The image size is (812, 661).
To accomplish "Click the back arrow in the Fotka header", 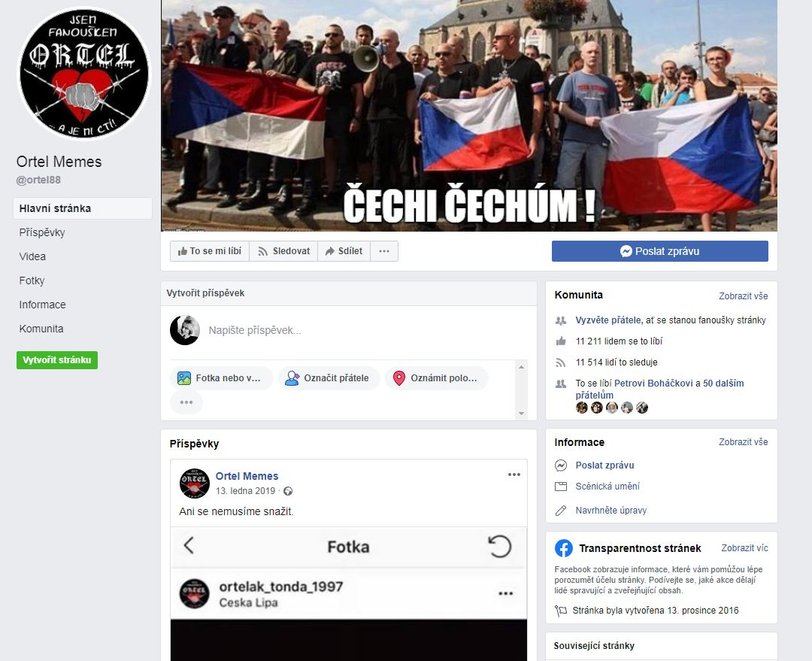I will point(189,545).
